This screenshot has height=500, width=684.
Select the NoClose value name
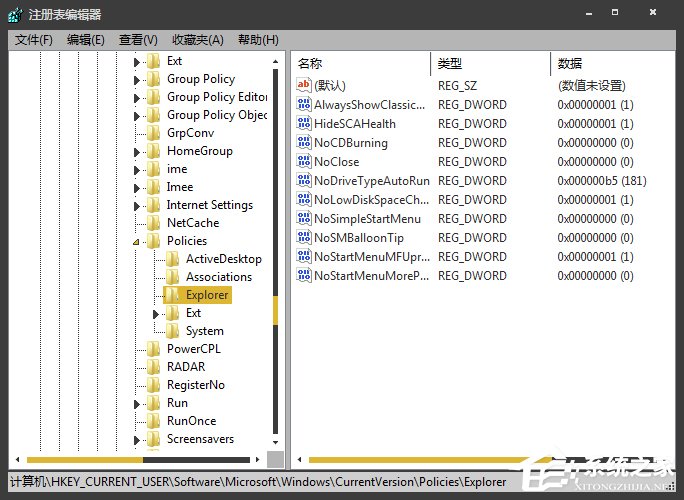[x=336, y=162]
